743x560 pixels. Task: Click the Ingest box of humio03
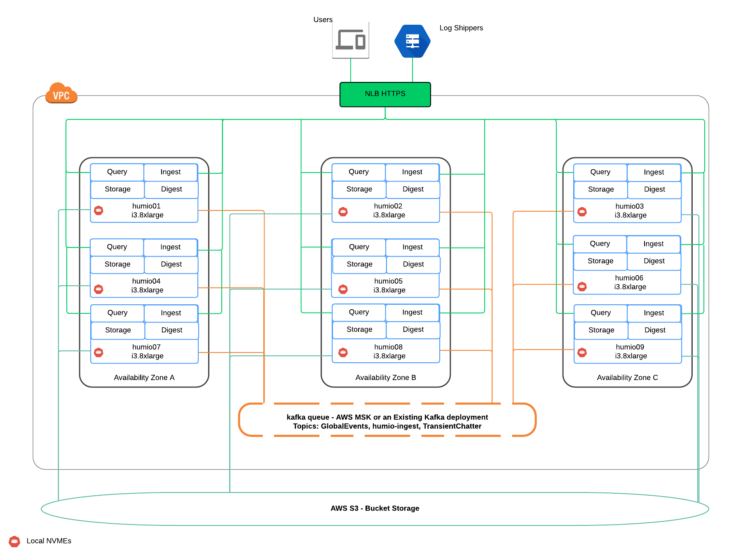pos(654,172)
